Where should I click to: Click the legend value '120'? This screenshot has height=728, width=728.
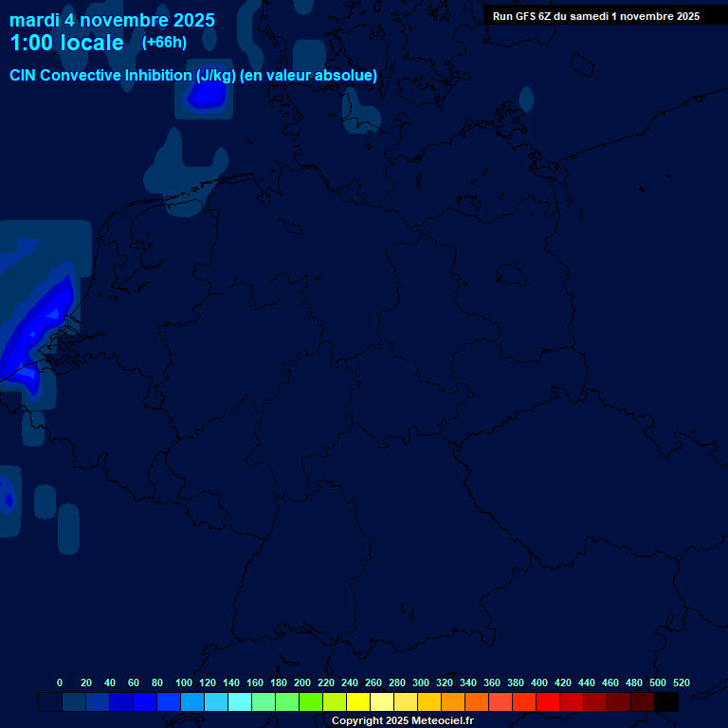click(208, 682)
